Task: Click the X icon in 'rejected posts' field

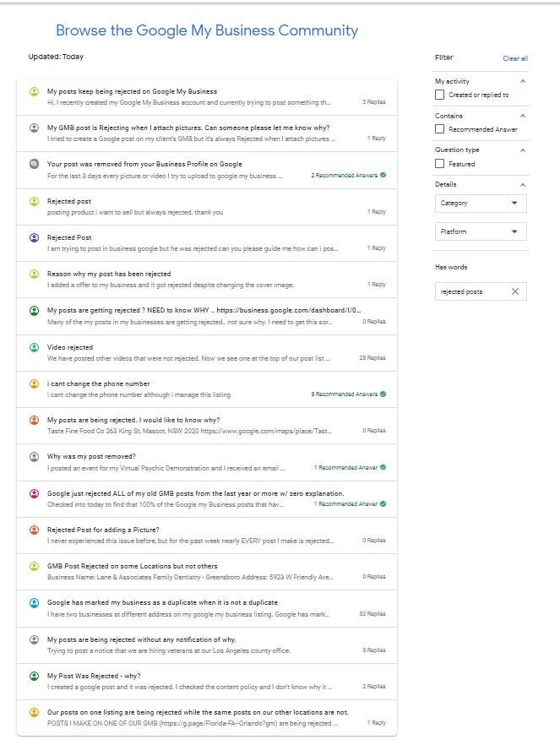Action: (515, 291)
